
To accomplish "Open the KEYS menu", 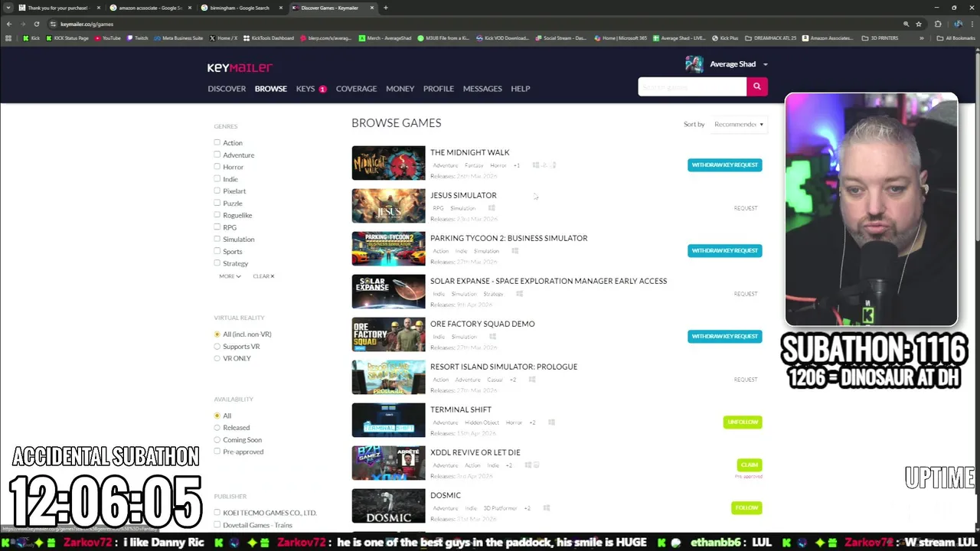I will pos(305,89).
